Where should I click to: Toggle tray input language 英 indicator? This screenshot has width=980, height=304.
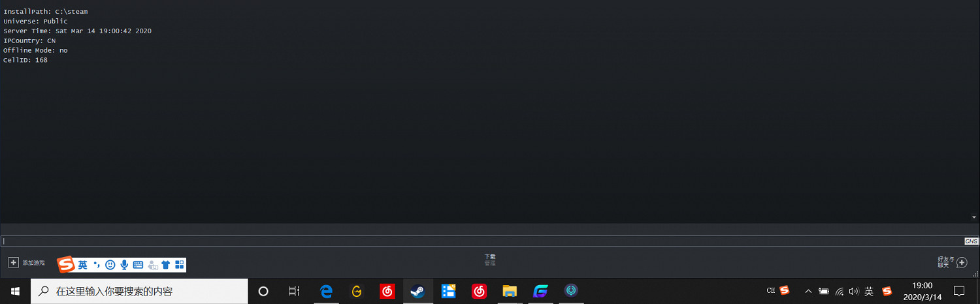tap(869, 292)
